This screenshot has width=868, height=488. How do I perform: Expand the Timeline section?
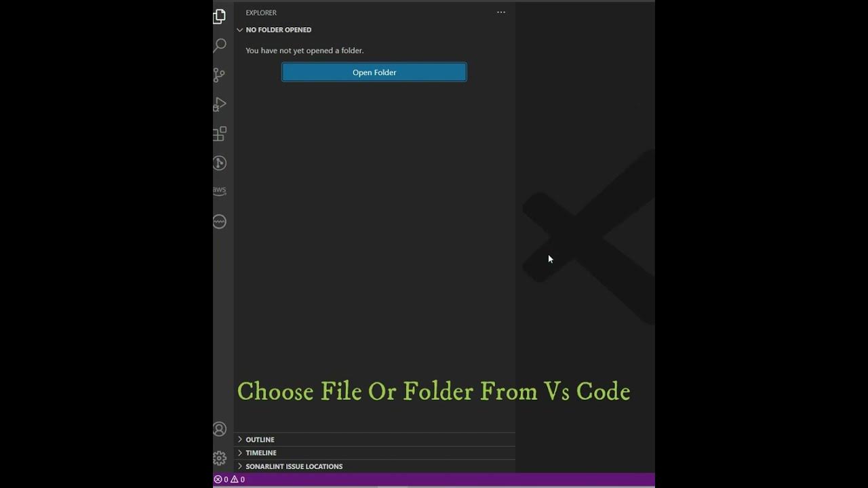[374, 453]
